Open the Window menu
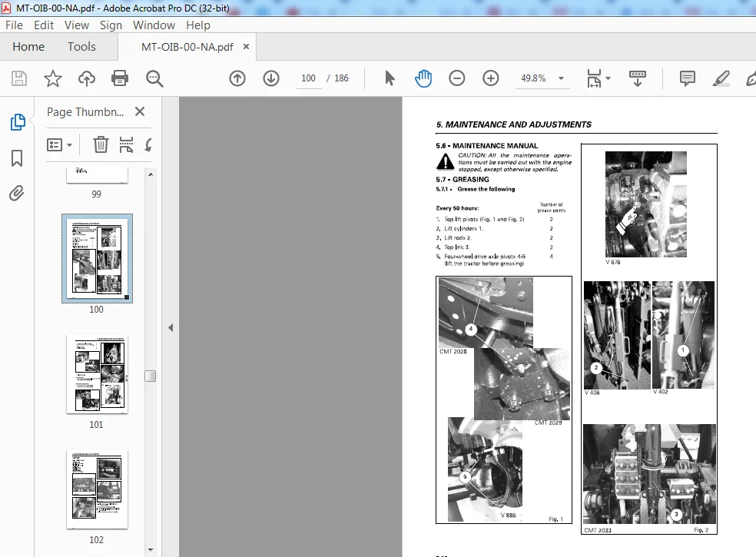The image size is (756, 557). [x=154, y=25]
